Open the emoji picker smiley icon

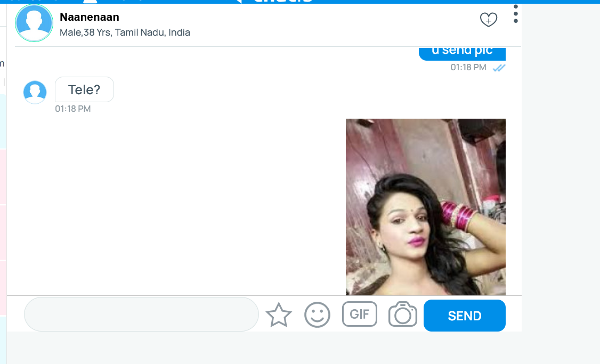pyautogui.click(x=317, y=315)
